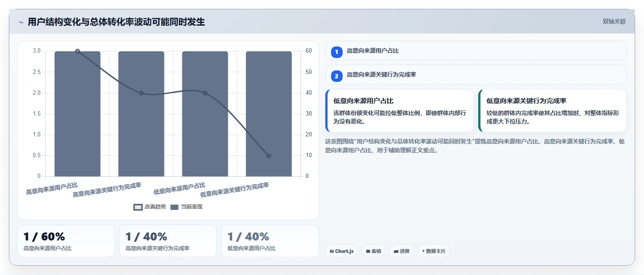Toggle the 当前表现 legend item
Viewport: 644px width, 275px height.
coord(187,207)
